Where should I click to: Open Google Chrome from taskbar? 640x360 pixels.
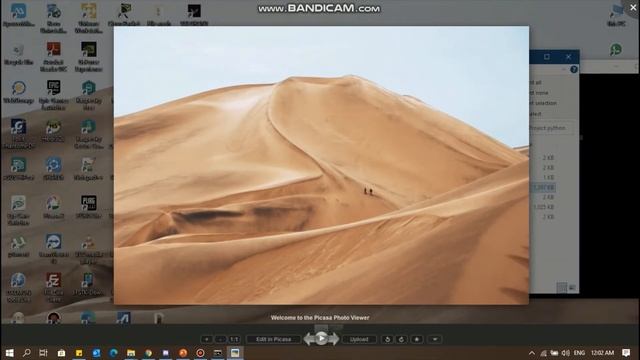pyautogui.click(x=148, y=353)
